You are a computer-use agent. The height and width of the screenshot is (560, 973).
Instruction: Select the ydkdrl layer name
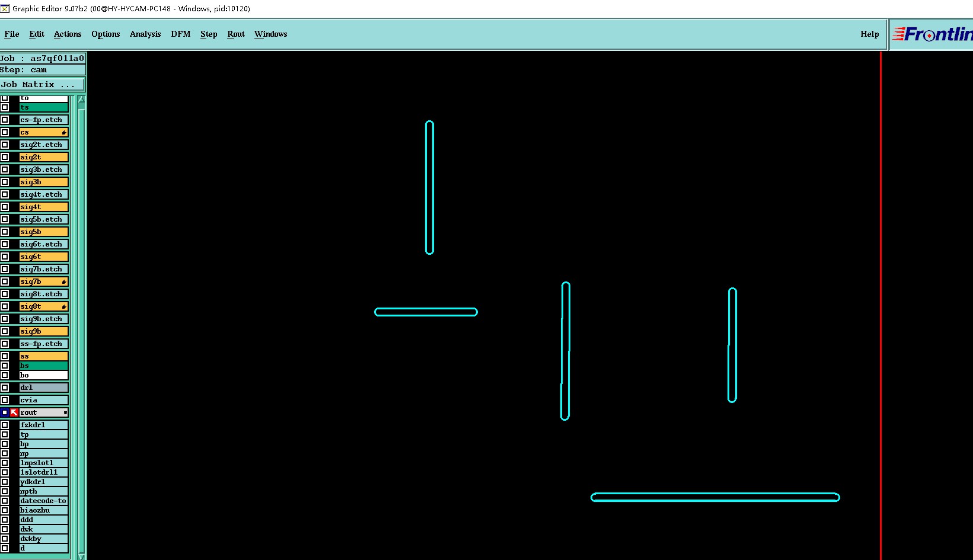[43, 482]
